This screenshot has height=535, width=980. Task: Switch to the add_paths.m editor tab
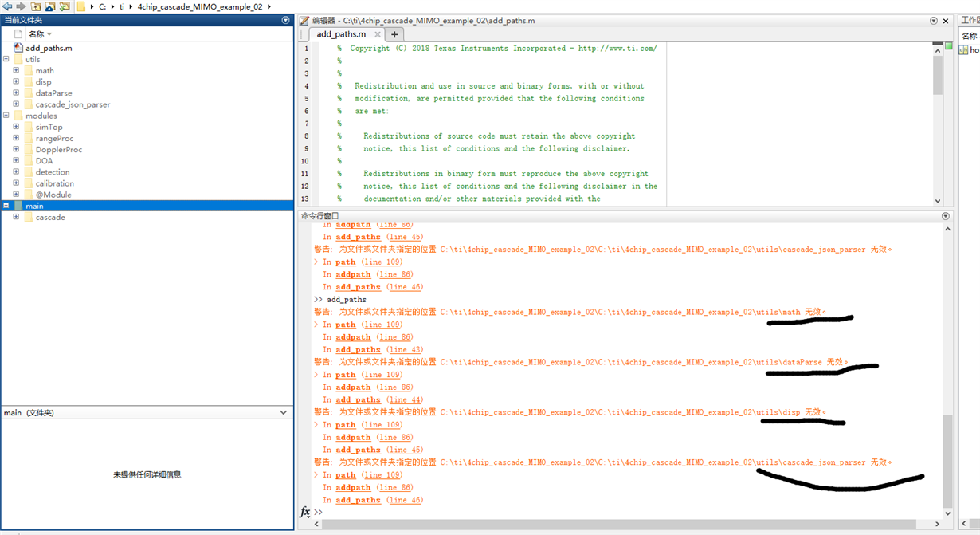coord(341,34)
